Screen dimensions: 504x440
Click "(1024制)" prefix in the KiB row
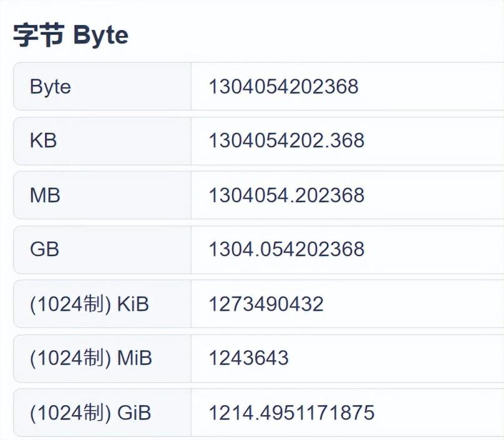[x=70, y=304]
